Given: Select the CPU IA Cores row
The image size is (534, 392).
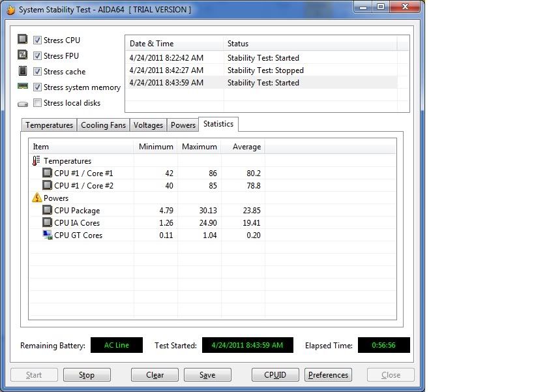Looking at the screenshot, I should pyautogui.click(x=213, y=222).
